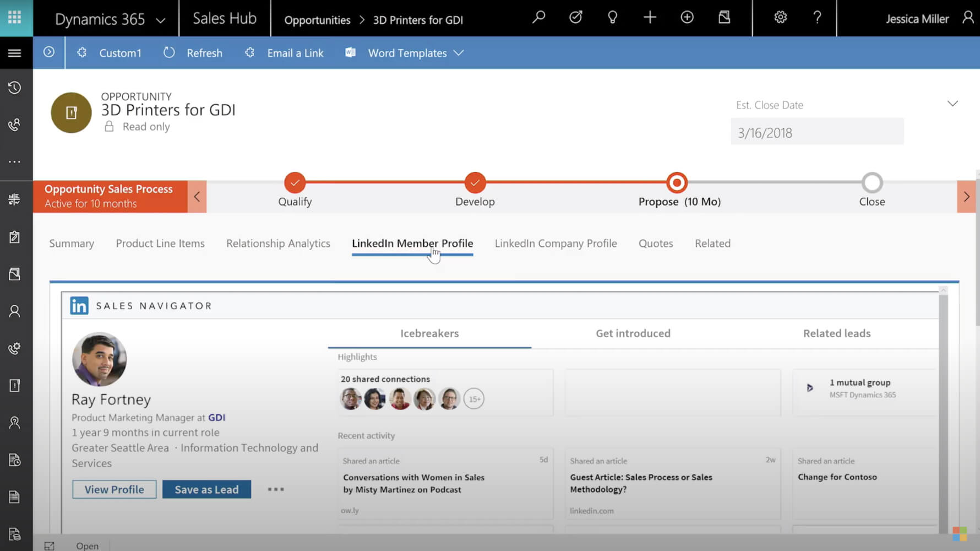Click the user profile icon
The image size is (980, 551).
click(x=967, y=18)
